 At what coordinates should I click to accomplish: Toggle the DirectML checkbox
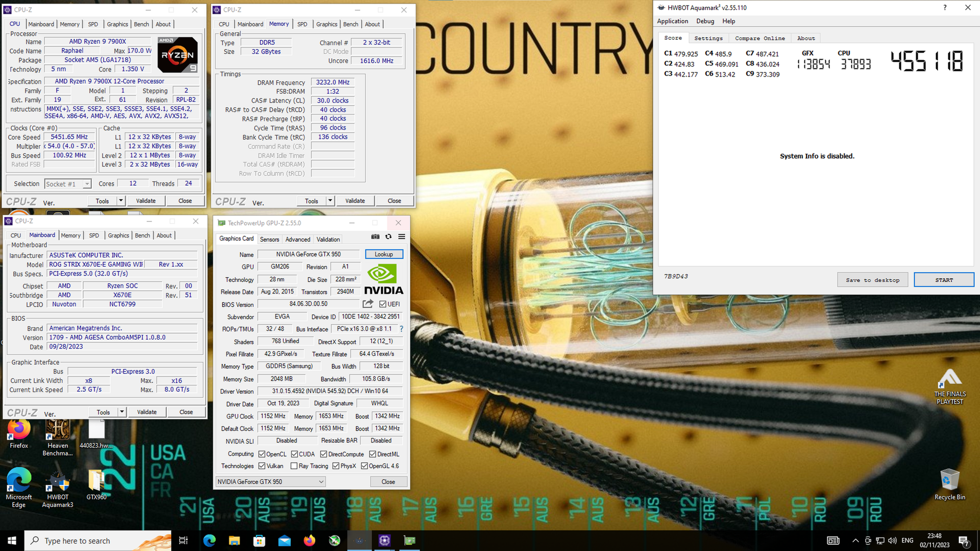click(373, 454)
